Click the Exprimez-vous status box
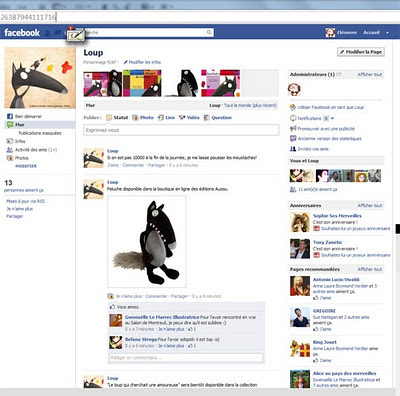400x396 pixels. (181, 130)
